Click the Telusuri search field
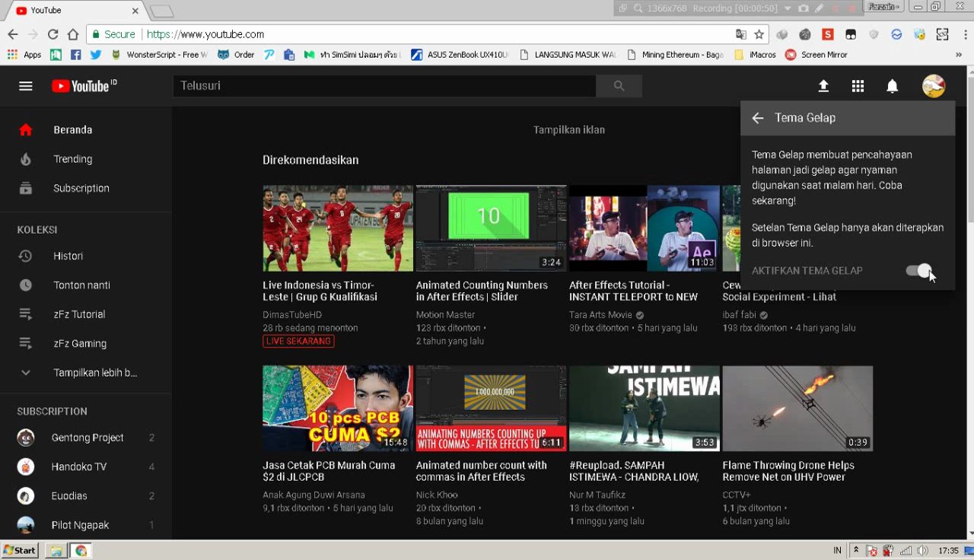 (x=384, y=86)
